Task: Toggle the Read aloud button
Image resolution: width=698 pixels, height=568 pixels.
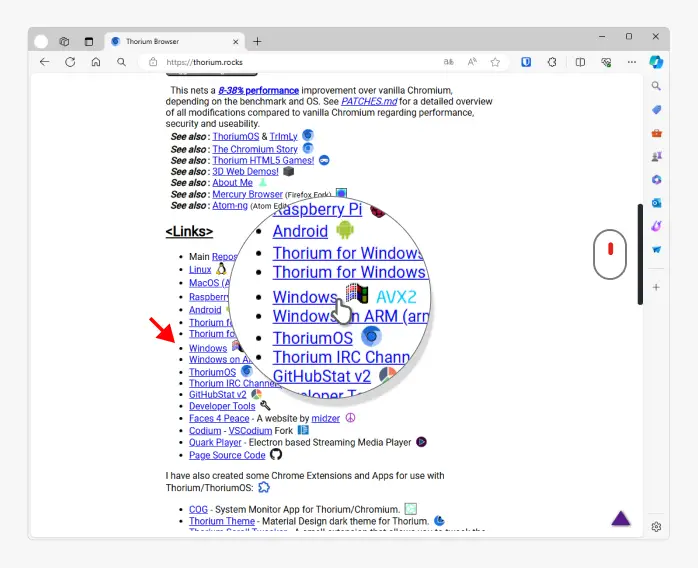Action: (471, 62)
